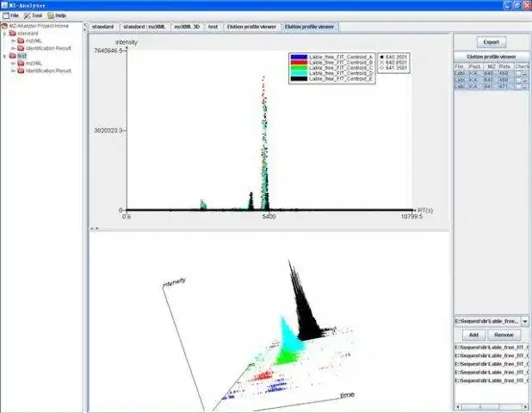The height and width of the screenshot is (413, 532).
Task: Click the black Centroid_E legend swatch
Action: coord(299,78)
